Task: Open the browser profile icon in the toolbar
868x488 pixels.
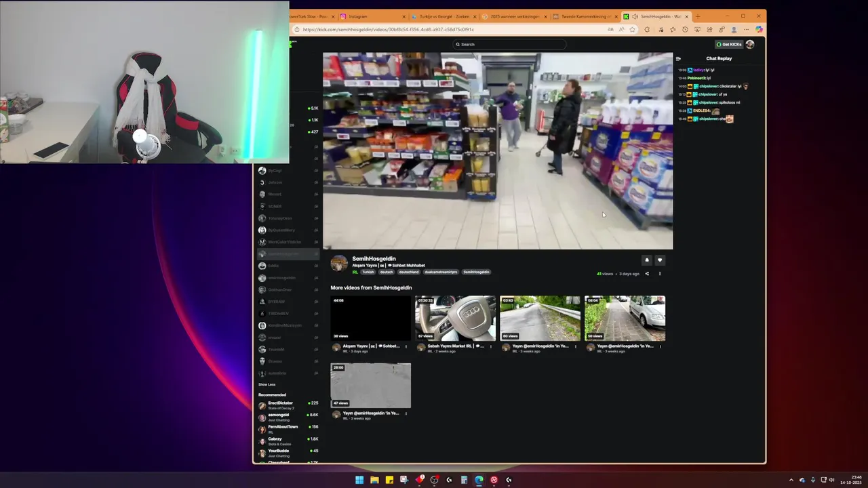Action: pos(734,30)
